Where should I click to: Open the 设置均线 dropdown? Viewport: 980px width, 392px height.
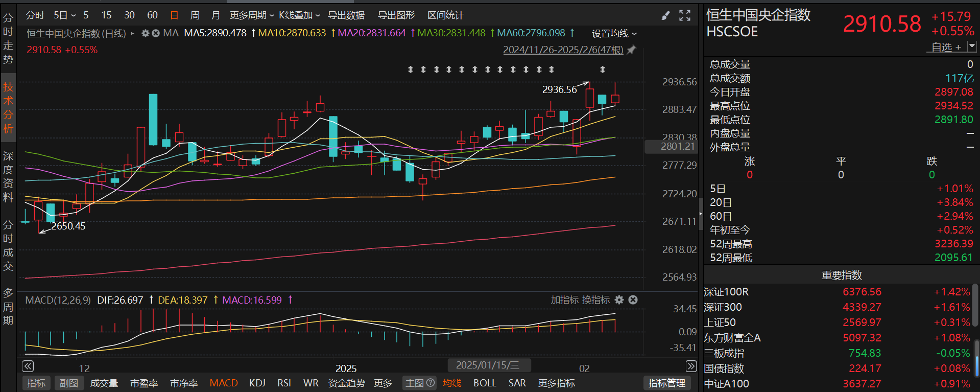[614, 34]
